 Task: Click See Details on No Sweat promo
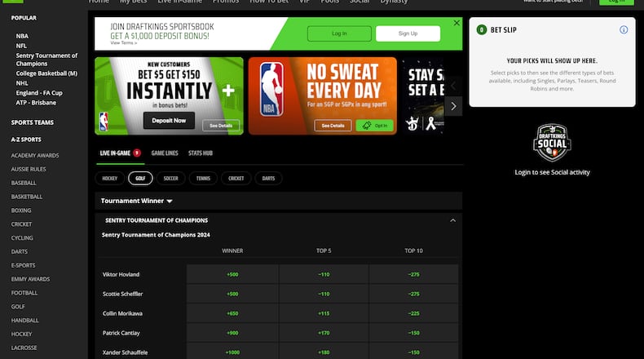coord(333,126)
